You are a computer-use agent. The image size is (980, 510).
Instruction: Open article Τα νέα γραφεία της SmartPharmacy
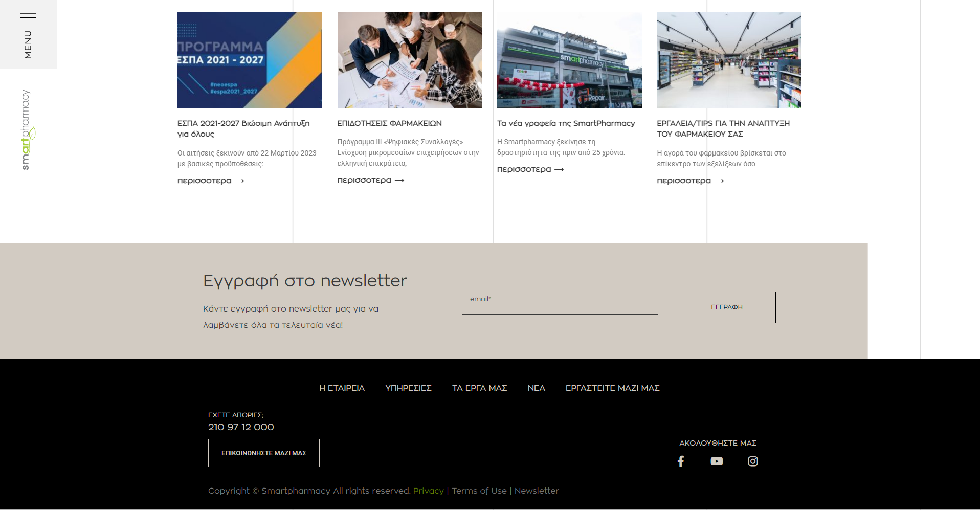[566, 123]
